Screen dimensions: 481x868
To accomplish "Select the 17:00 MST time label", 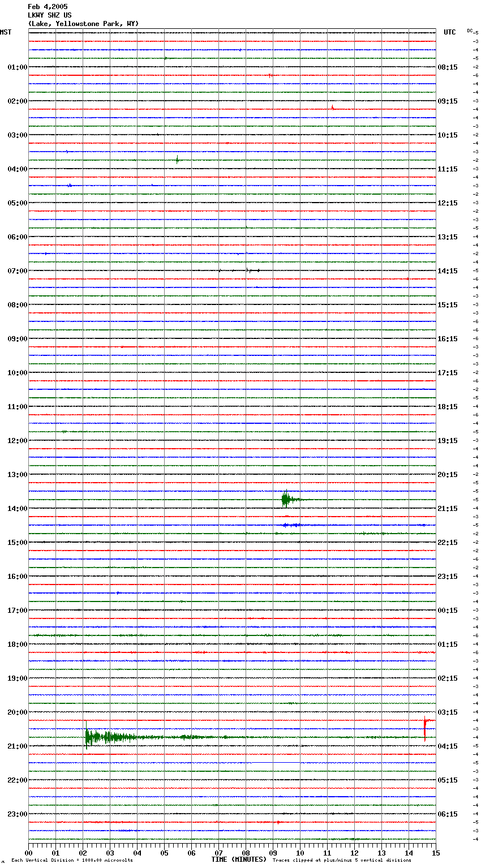I will pos(17,611).
